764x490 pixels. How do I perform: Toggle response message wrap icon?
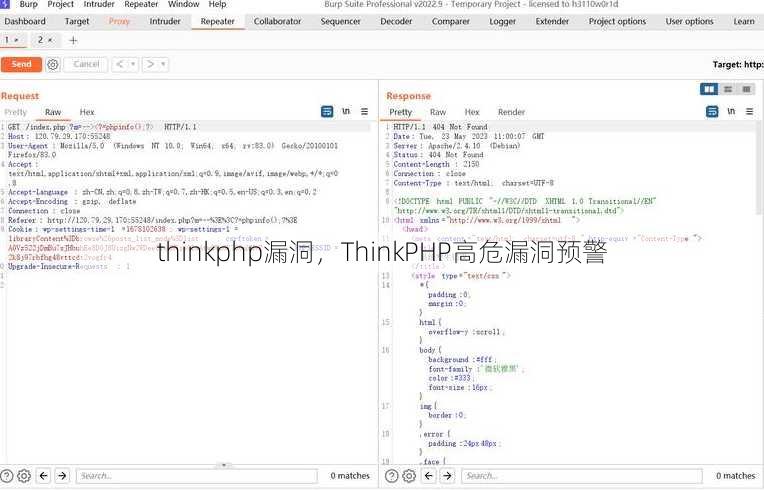(712, 112)
